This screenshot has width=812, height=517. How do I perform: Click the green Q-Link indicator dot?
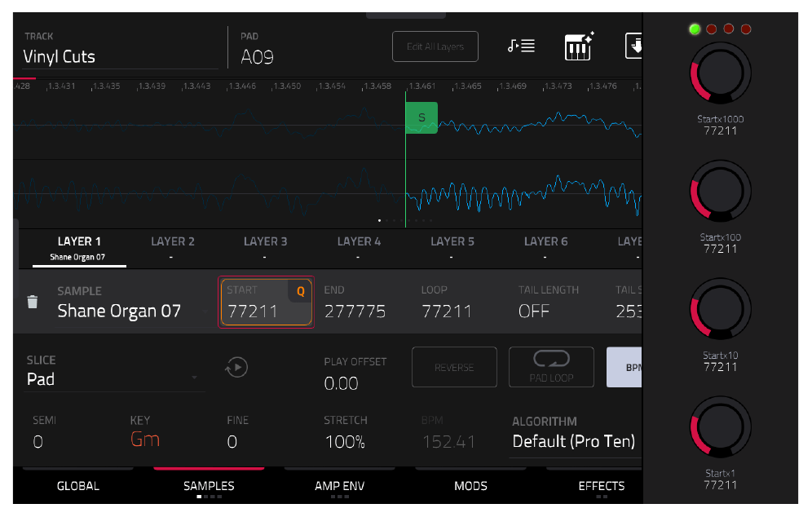click(x=695, y=29)
